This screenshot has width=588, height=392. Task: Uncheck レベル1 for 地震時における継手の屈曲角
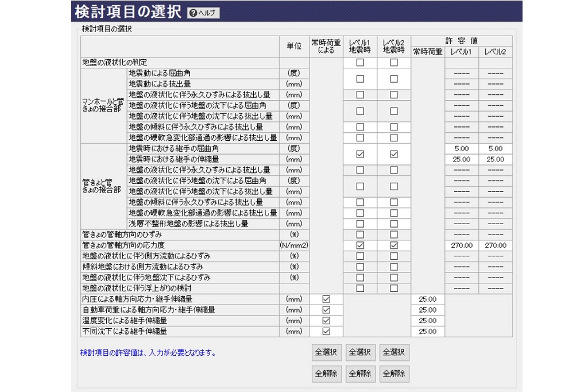click(360, 154)
